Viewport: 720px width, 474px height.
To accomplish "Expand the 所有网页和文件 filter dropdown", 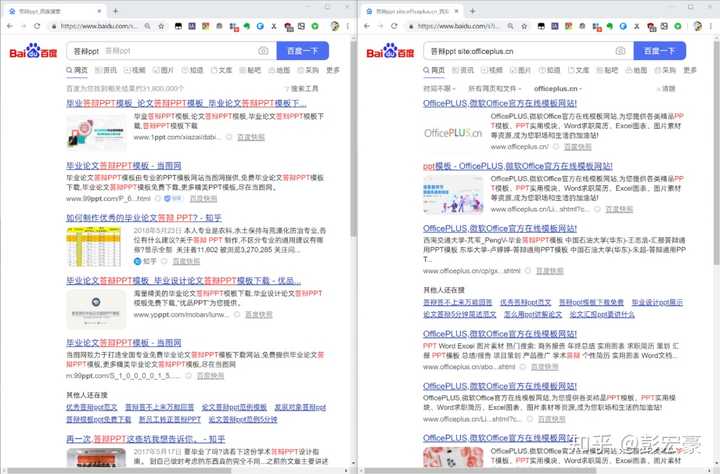I will [495, 88].
